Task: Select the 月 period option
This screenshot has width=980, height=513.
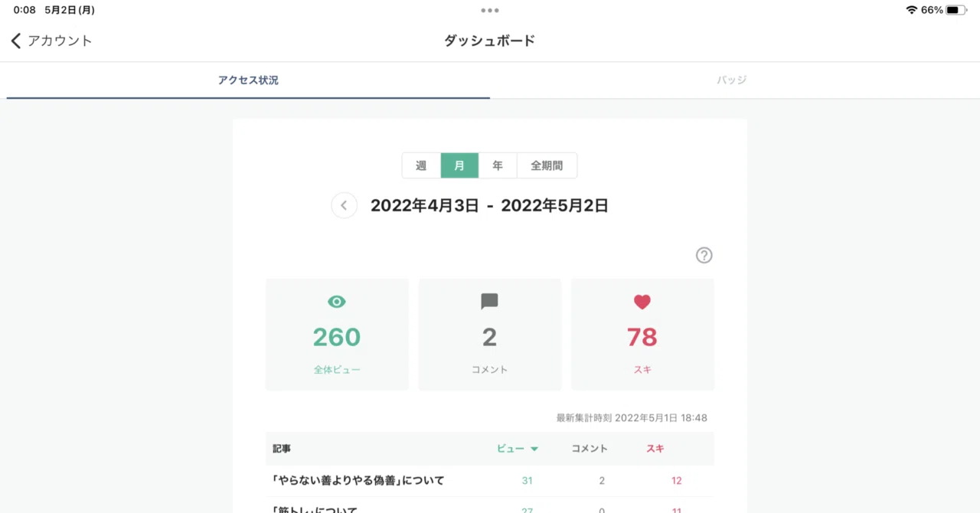Action: point(459,165)
